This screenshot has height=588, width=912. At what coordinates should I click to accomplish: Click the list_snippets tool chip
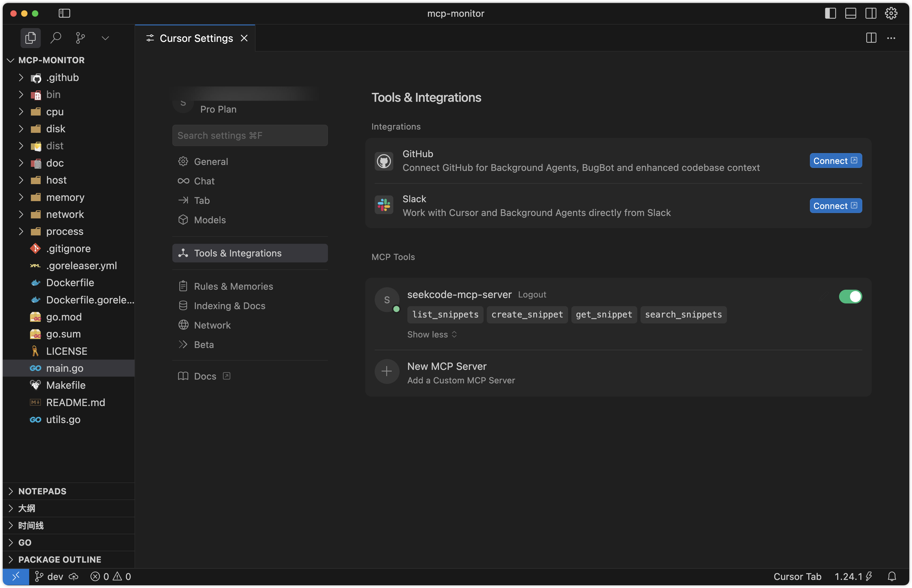445,315
